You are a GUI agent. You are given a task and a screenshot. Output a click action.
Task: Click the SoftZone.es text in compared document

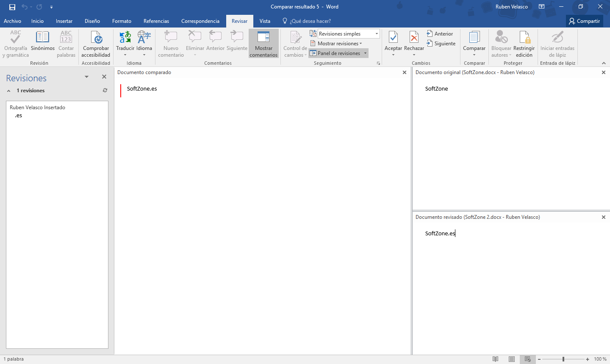[x=142, y=89]
